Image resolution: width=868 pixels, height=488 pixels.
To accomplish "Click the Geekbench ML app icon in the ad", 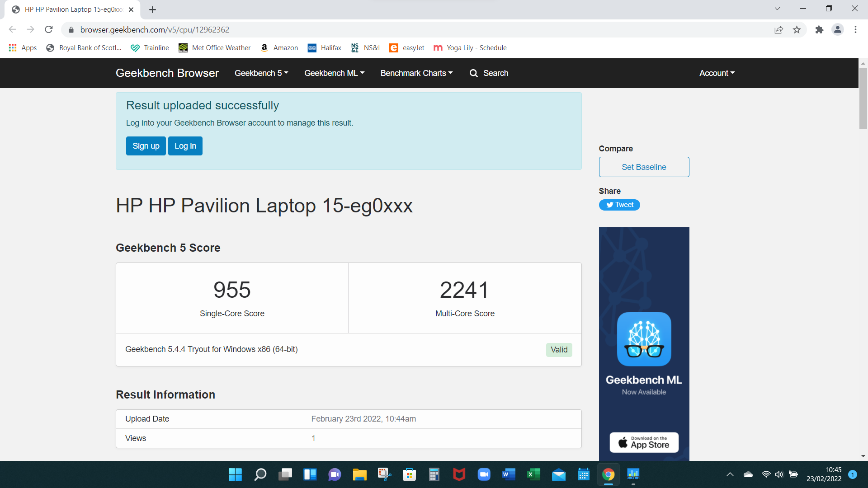I will [644, 339].
